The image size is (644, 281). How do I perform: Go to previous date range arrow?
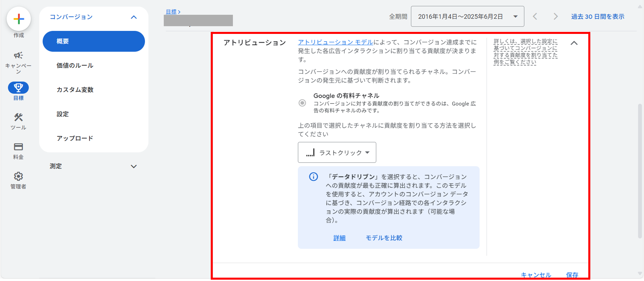(535, 16)
